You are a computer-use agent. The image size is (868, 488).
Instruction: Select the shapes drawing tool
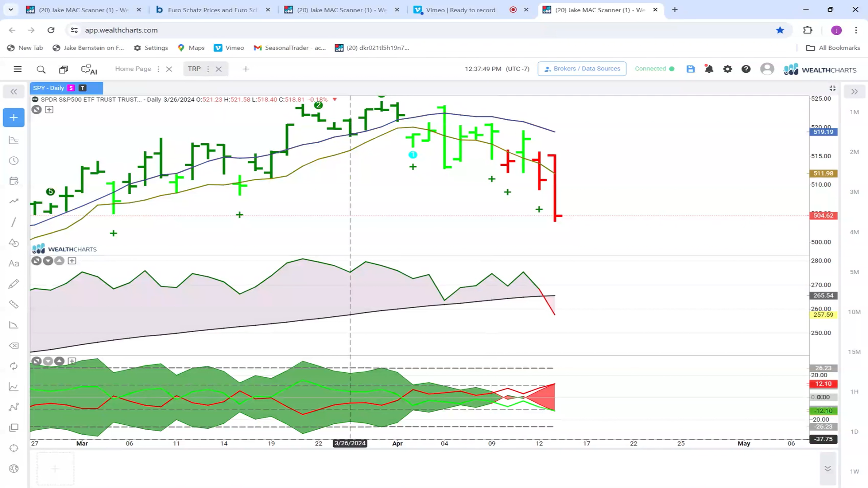click(x=14, y=243)
